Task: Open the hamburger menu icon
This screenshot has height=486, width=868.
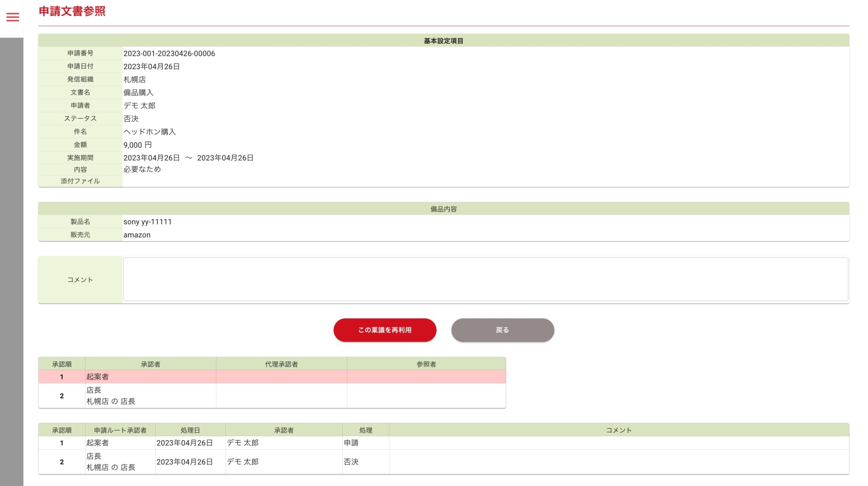Action: coord(13,17)
